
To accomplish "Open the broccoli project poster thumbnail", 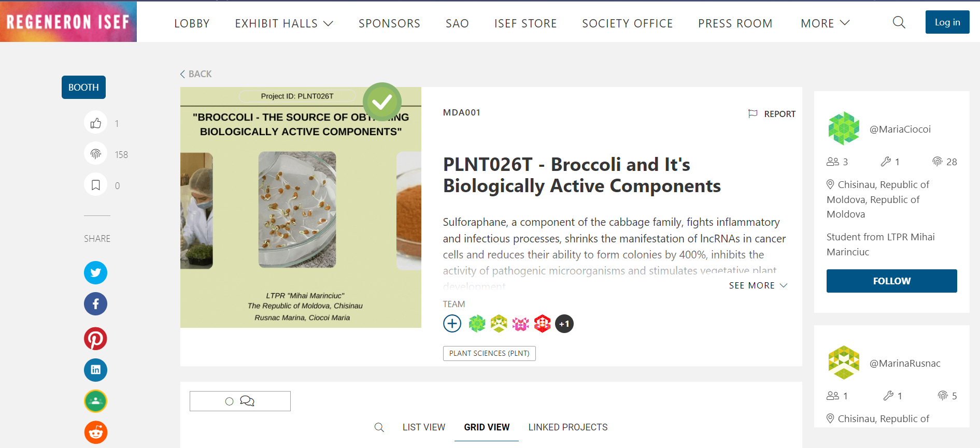I will (x=301, y=207).
